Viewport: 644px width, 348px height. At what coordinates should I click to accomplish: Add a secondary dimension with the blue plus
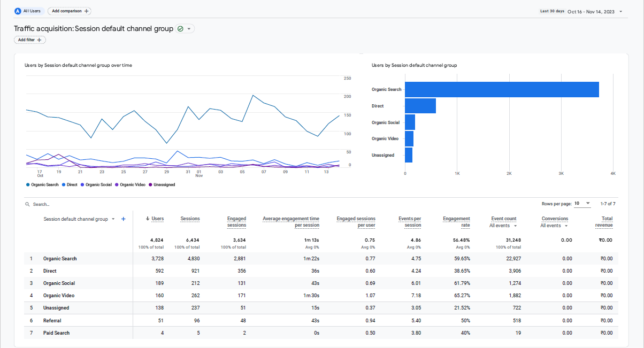coord(123,219)
